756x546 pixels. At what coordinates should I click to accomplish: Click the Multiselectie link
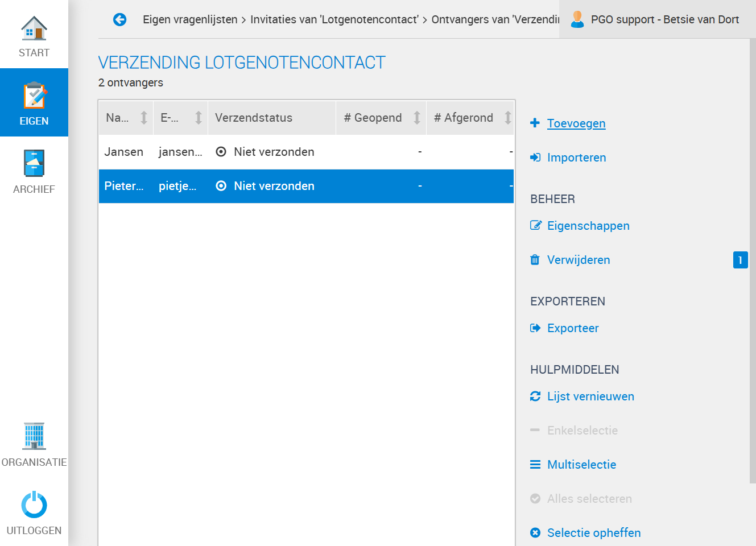click(x=581, y=465)
